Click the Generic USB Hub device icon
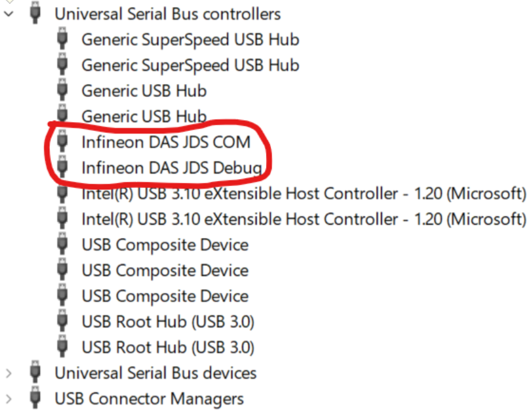Image resolution: width=532 pixels, height=412 pixels. click(62, 91)
